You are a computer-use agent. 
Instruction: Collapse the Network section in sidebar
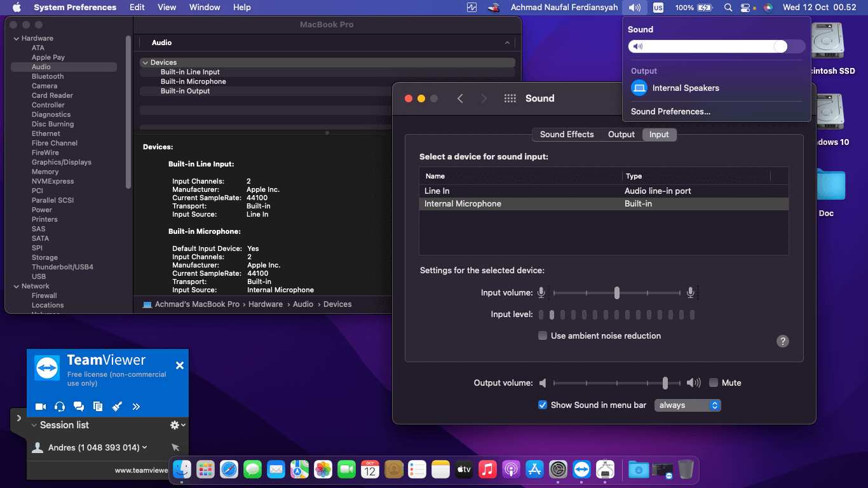pyautogui.click(x=16, y=286)
